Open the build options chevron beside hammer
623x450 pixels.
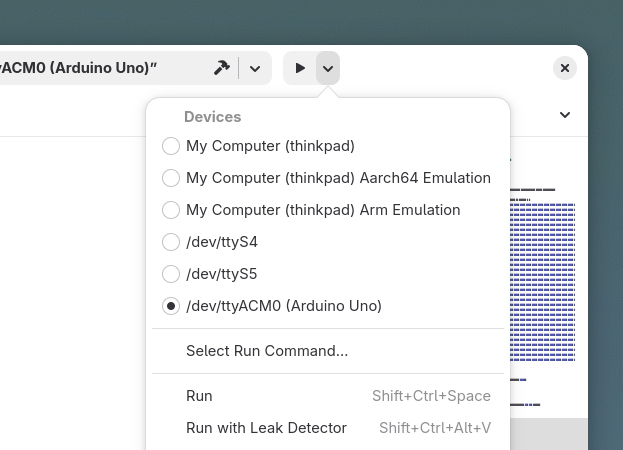point(255,68)
